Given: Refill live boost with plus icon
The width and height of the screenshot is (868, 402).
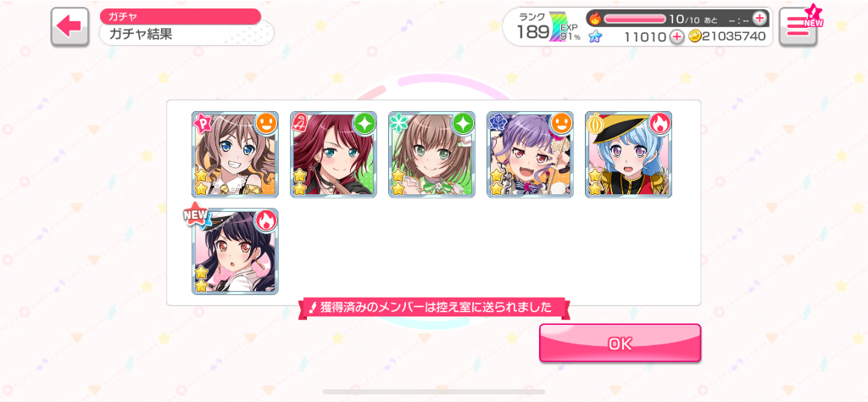Looking at the screenshot, I should click(759, 19).
